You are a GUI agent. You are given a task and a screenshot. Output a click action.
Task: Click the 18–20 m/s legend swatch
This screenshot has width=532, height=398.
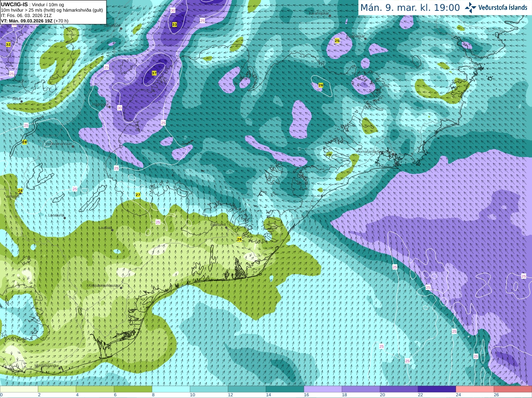click(x=361, y=389)
